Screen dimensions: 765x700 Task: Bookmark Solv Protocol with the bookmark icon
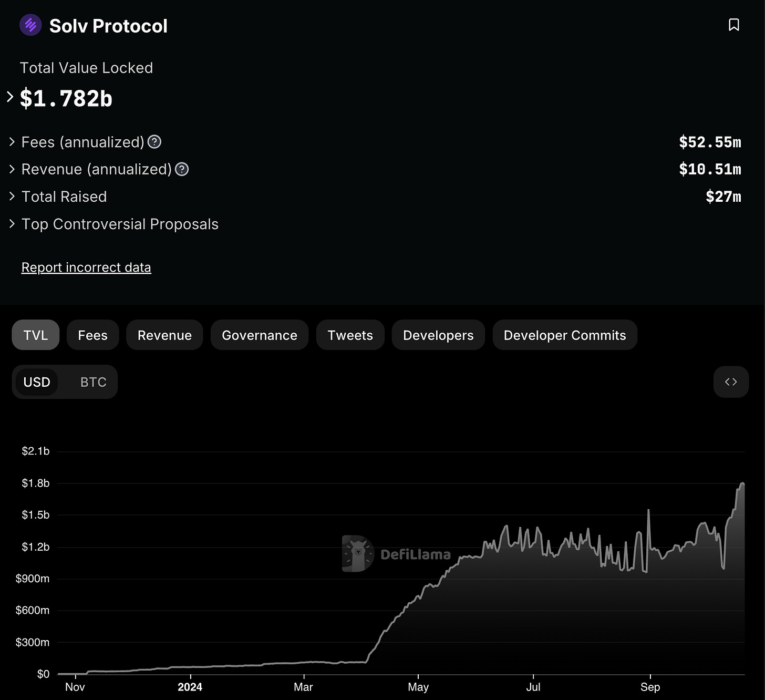click(734, 25)
